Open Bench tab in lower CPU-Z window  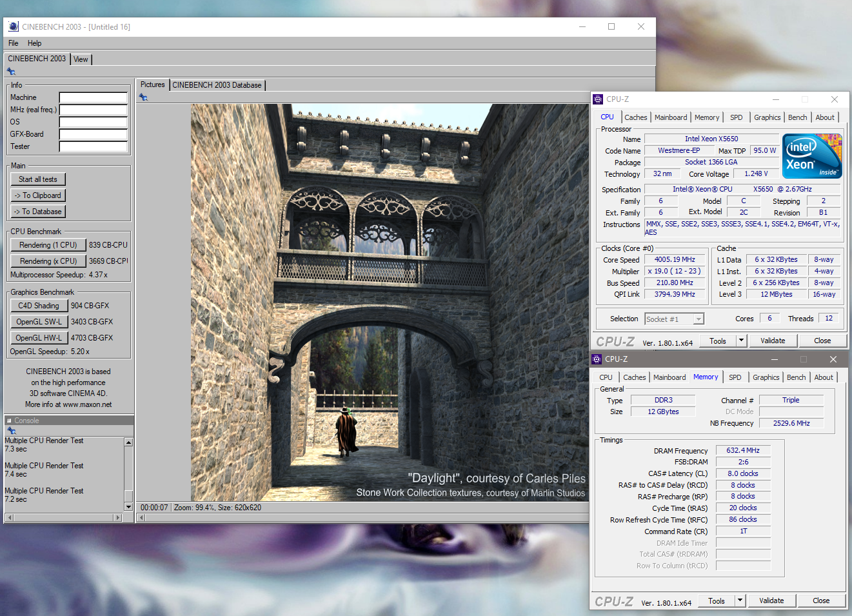(x=797, y=377)
